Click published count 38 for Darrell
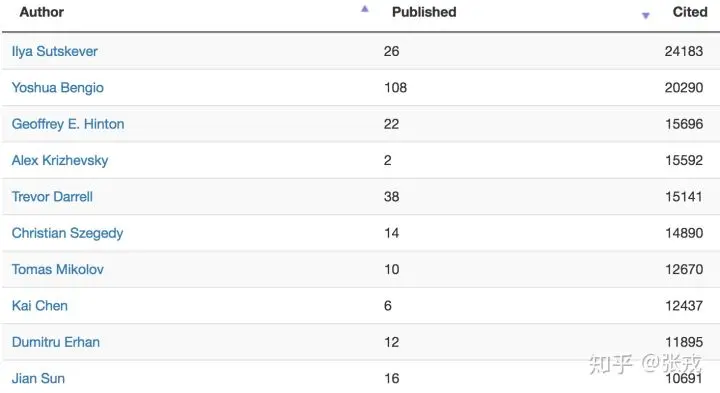Viewport: 720px width, 393px height. click(x=391, y=196)
